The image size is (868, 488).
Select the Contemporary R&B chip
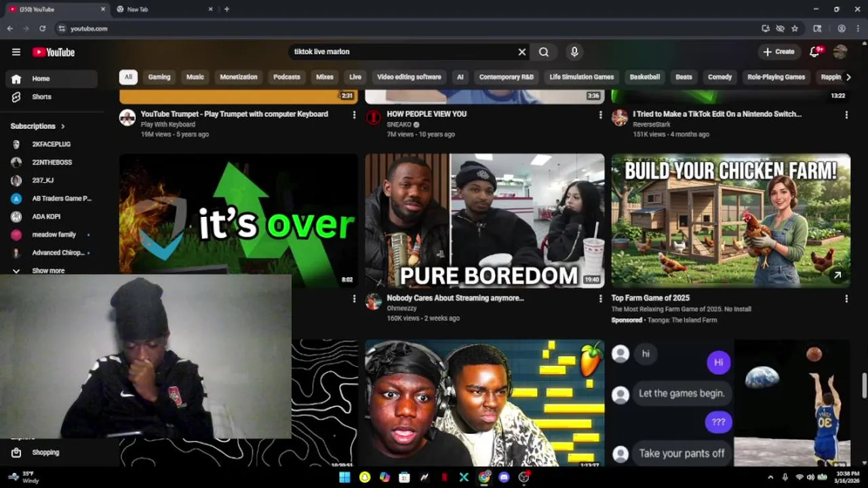click(507, 77)
